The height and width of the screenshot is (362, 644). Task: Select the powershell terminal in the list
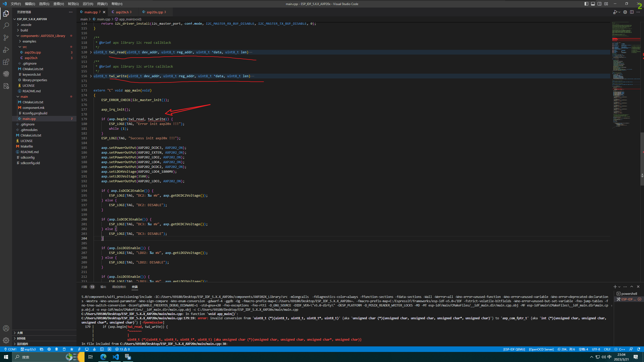pyautogui.click(x=629, y=293)
